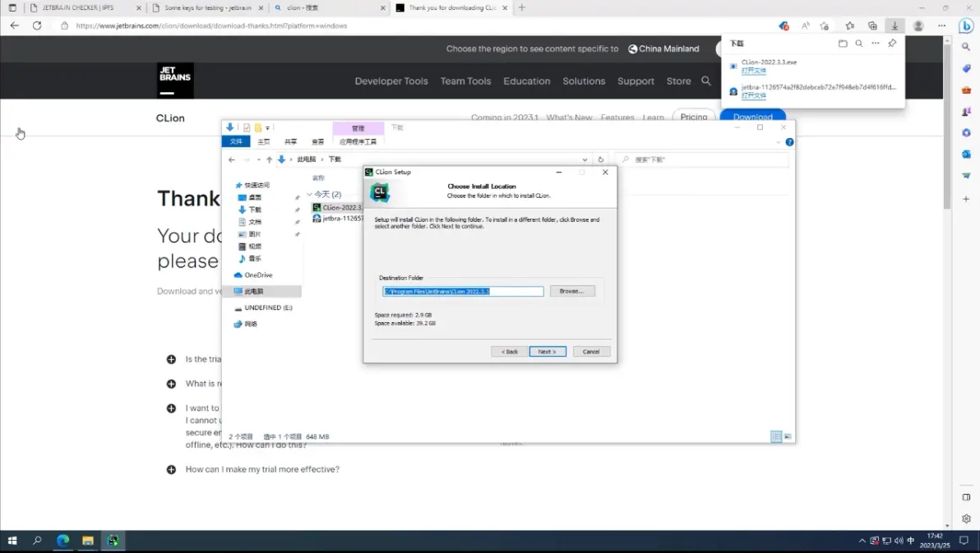The image size is (980, 553).
Task: Open Edge favorites list icon
Action: pyautogui.click(x=850, y=25)
